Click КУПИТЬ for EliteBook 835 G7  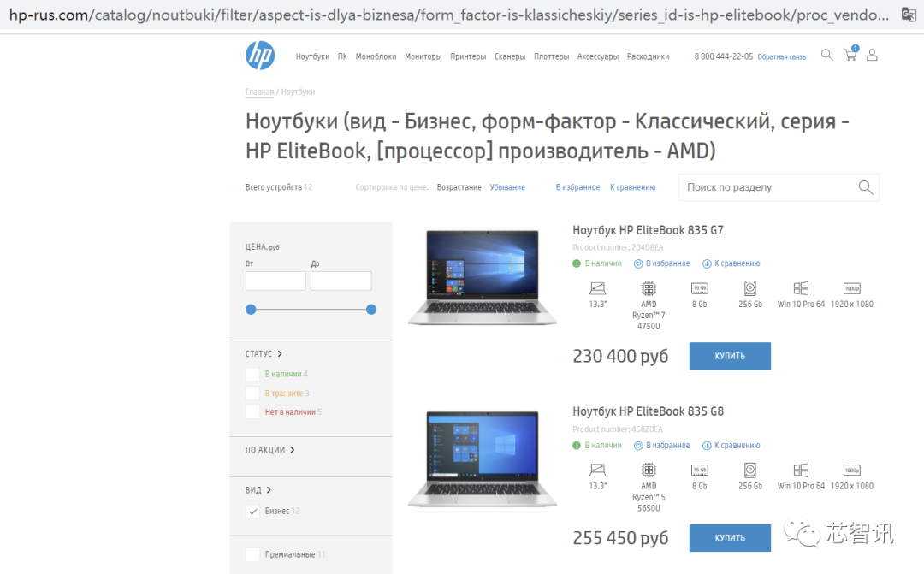coord(730,356)
